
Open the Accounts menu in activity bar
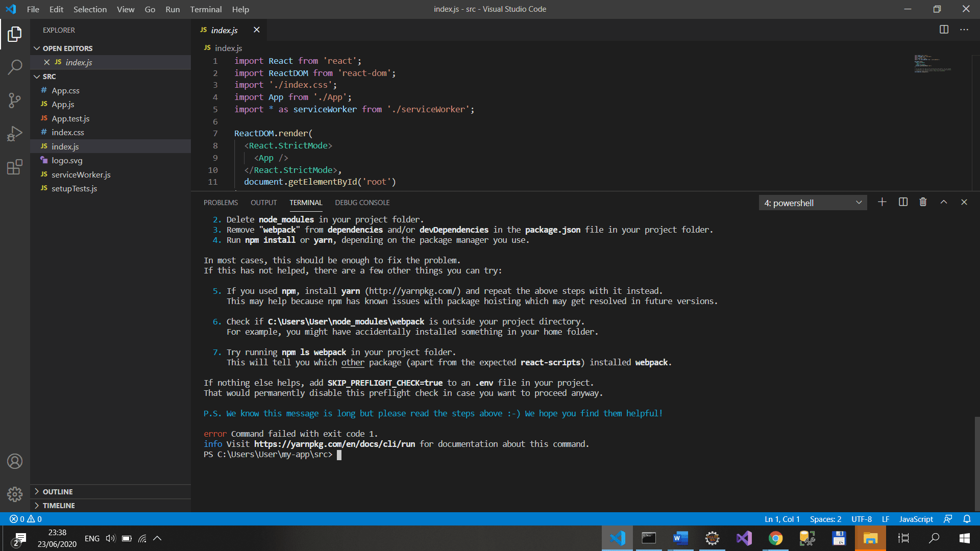point(15,461)
